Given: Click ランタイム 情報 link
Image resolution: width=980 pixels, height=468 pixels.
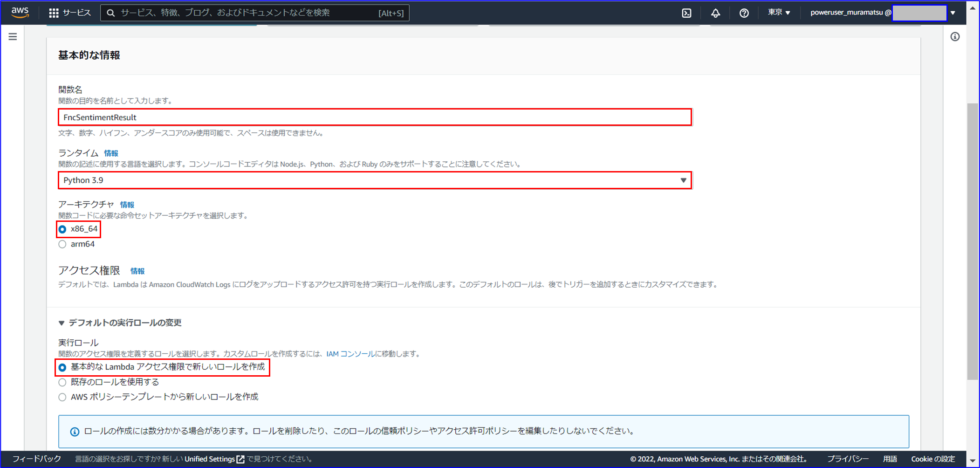Looking at the screenshot, I should click(x=111, y=153).
